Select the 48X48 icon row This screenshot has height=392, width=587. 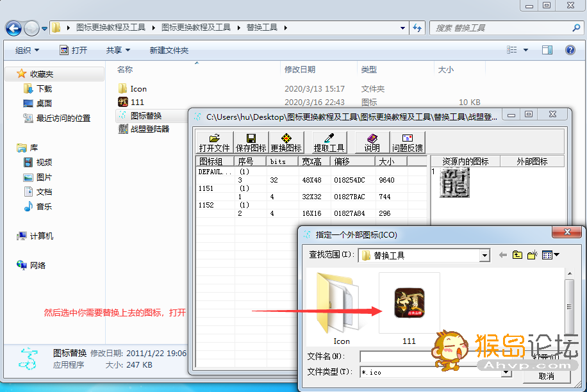311,180
